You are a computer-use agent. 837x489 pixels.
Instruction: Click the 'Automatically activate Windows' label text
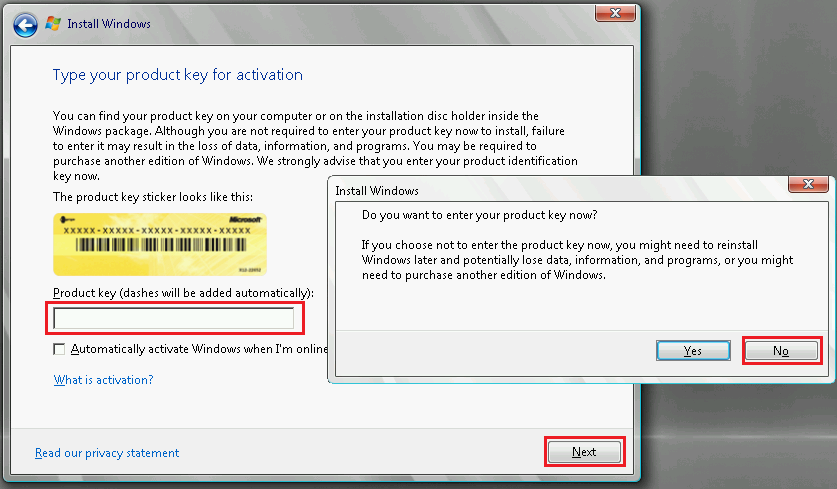click(200, 349)
